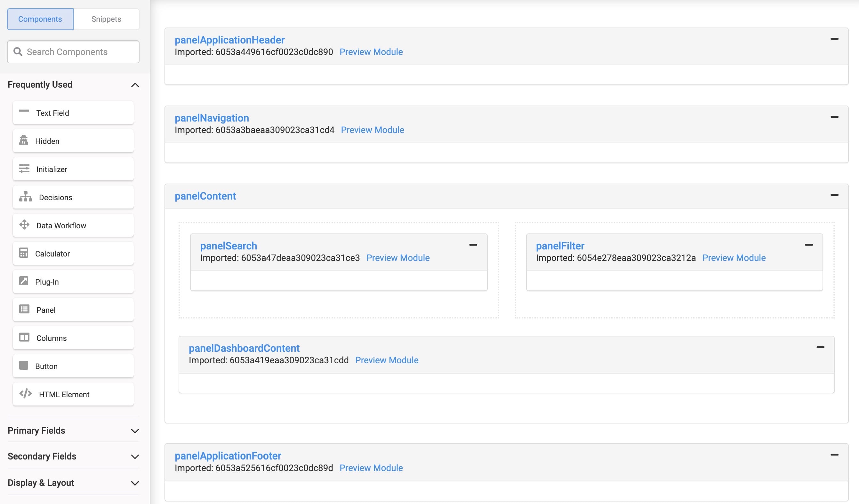Click the panelFilter title
The height and width of the screenshot is (504, 859).
[x=560, y=246]
